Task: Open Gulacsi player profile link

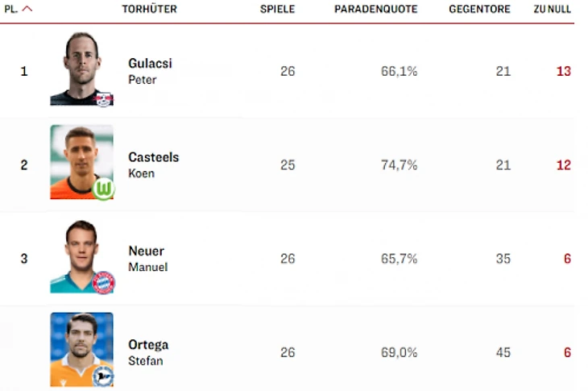Action: click(x=150, y=64)
